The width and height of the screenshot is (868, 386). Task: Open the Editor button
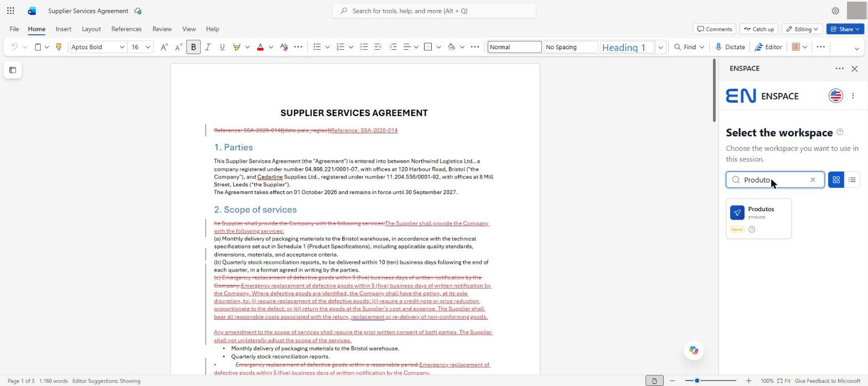[x=768, y=47]
